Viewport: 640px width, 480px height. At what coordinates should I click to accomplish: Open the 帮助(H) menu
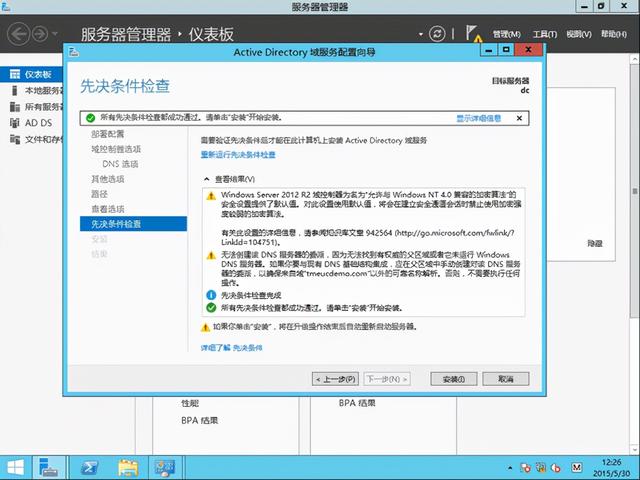click(x=614, y=34)
